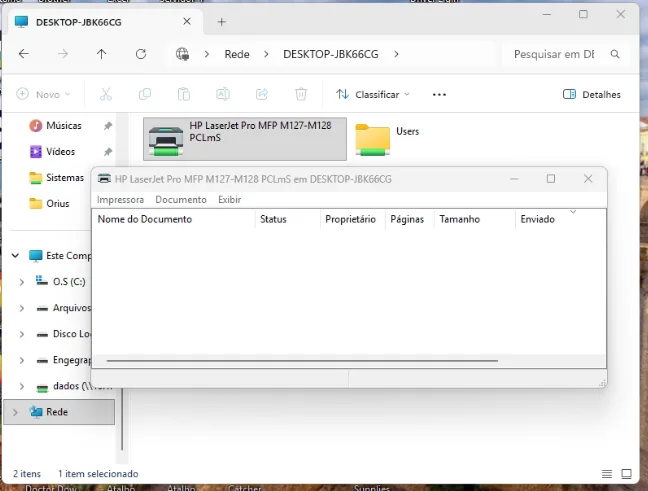Viewport: 648px width, 491px height.
Task: Click the Share icon in toolbar
Action: (x=262, y=94)
